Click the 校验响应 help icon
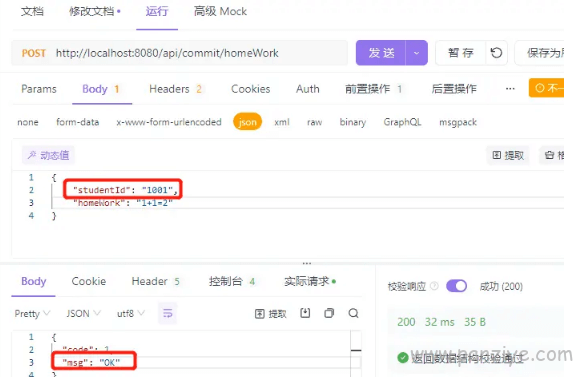583x377 pixels. [x=434, y=286]
